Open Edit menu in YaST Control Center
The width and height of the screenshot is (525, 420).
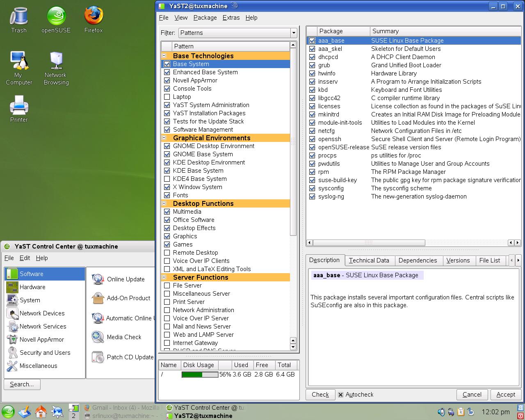(x=25, y=258)
